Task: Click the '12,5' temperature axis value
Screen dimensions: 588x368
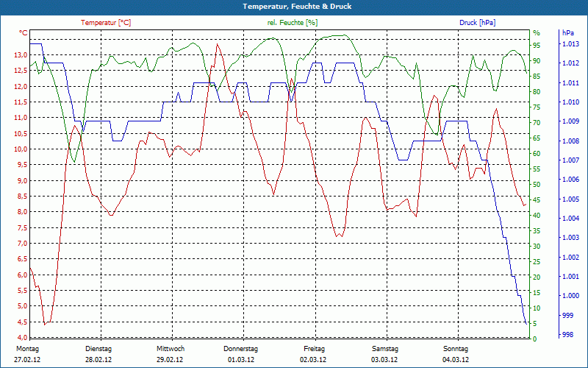Action: tap(21, 71)
